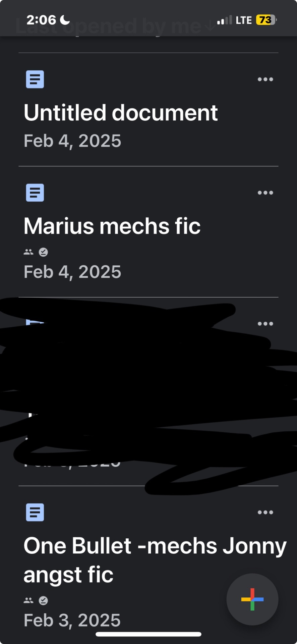Image resolution: width=297 pixels, height=644 pixels.
Task: Tap shared icon under One Bullet fic
Action: pyautogui.click(x=28, y=600)
